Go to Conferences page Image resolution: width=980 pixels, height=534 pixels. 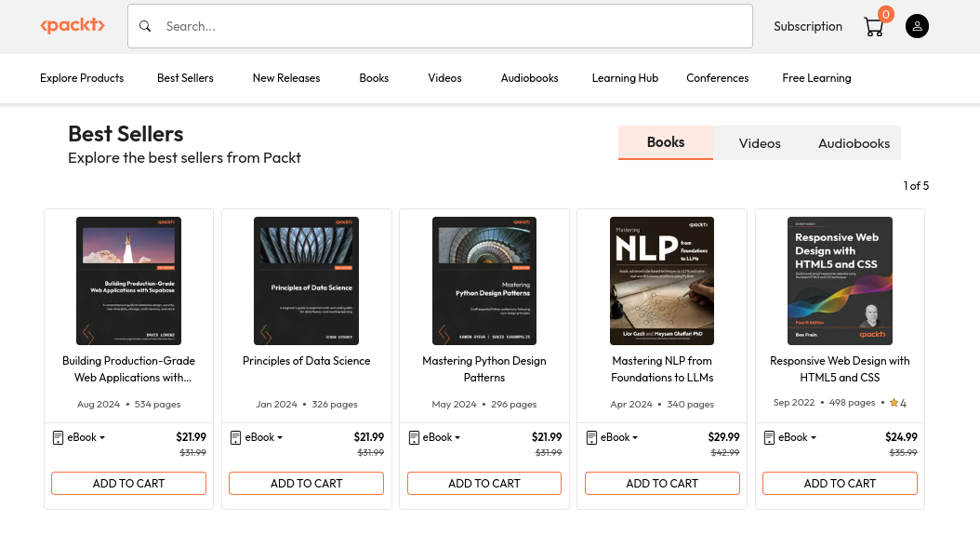[x=718, y=78]
